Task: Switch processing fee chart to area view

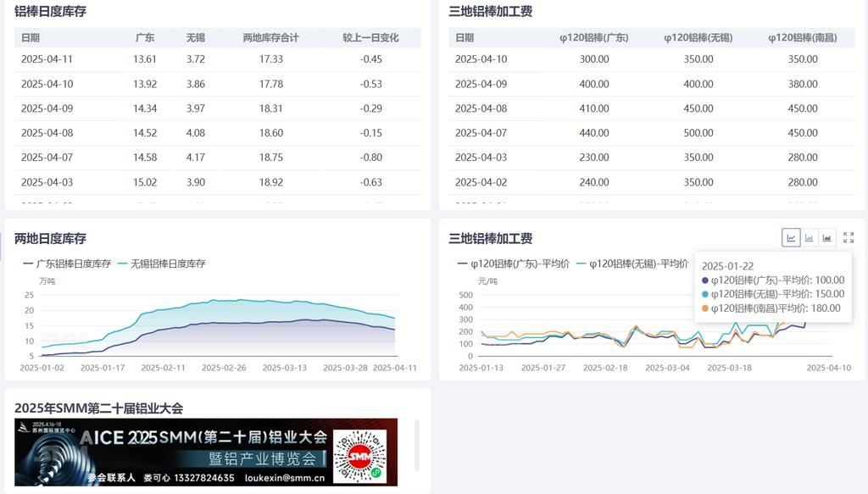Action: click(827, 238)
